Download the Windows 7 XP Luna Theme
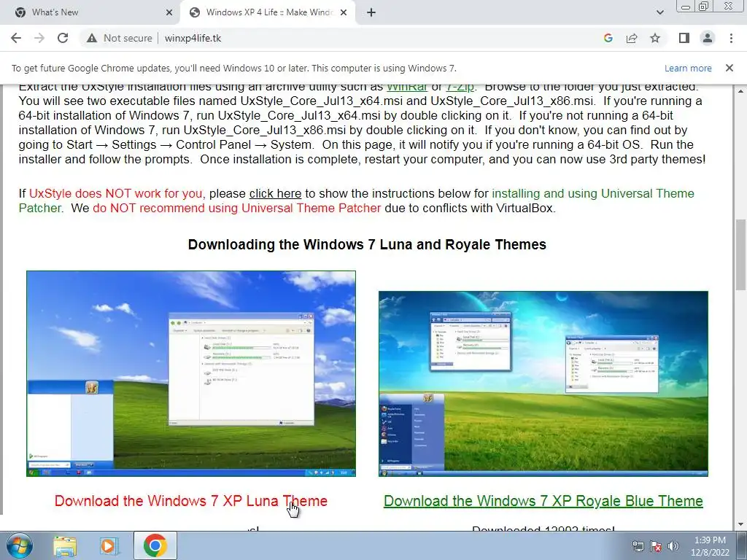Screen dimensions: 747x560 [x=191, y=501]
